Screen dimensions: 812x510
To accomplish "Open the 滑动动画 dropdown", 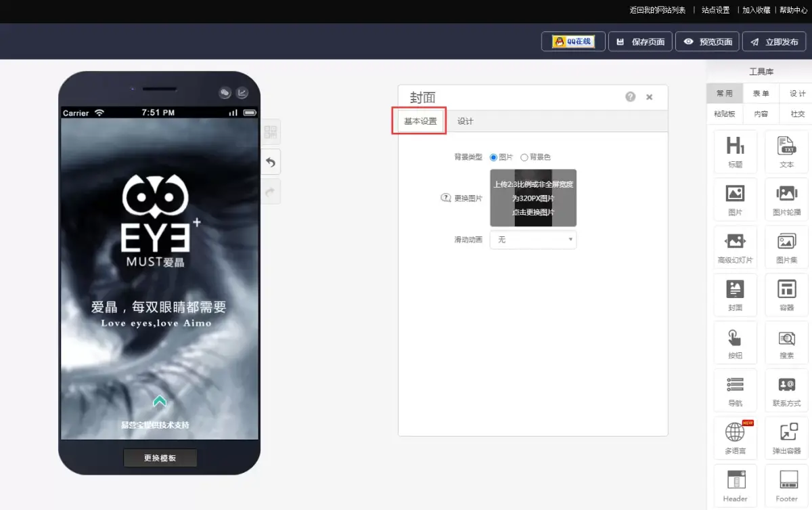I will pyautogui.click(x=533, y=240).
